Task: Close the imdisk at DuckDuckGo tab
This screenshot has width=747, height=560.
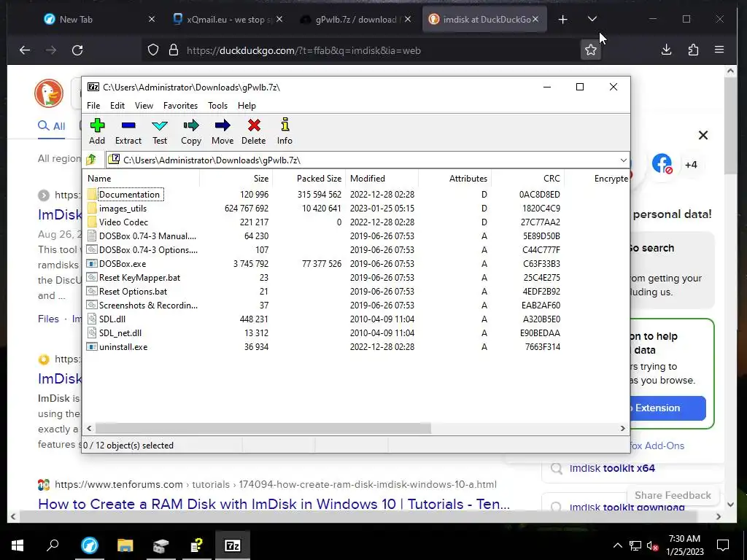Action: coord(535,19)
